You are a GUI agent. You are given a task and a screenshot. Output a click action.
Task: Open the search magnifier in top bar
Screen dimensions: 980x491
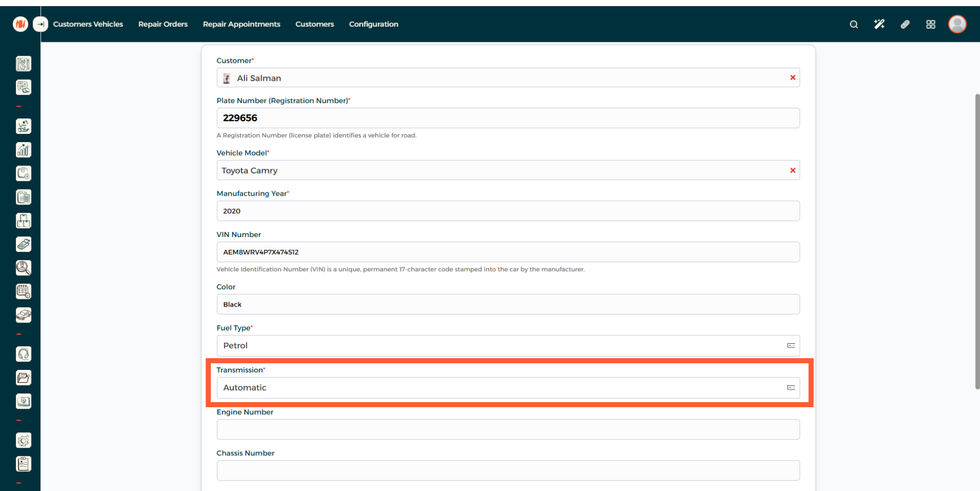point(853,24)
